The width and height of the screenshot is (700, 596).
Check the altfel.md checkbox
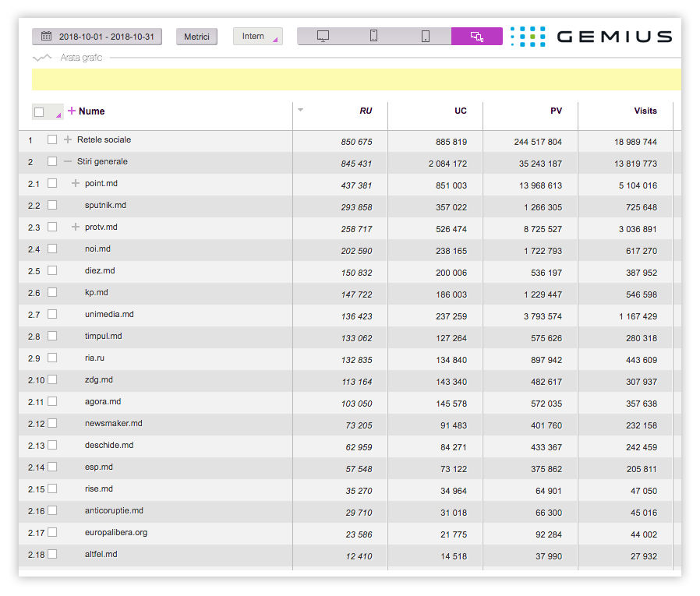click(52, 555)
